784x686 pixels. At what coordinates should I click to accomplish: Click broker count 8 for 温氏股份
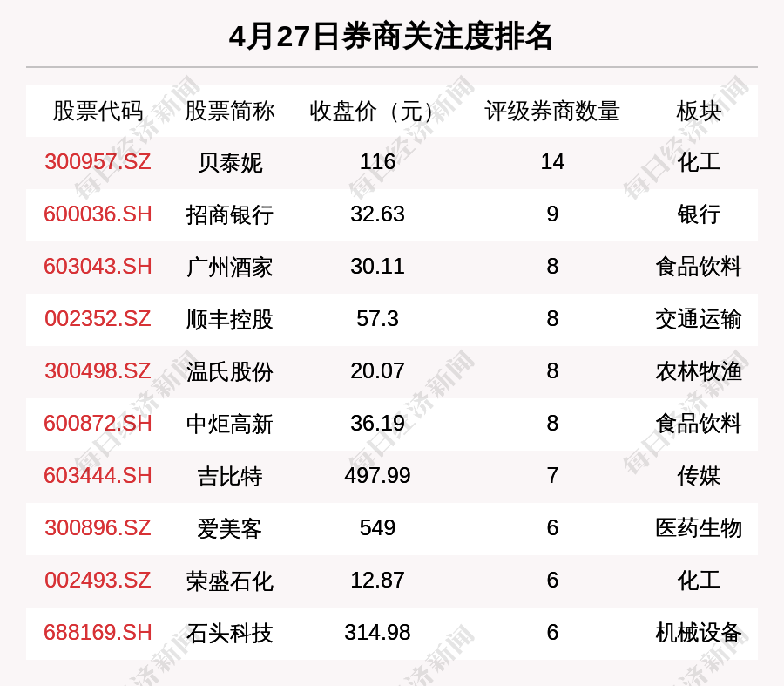(x=552, y=370)
